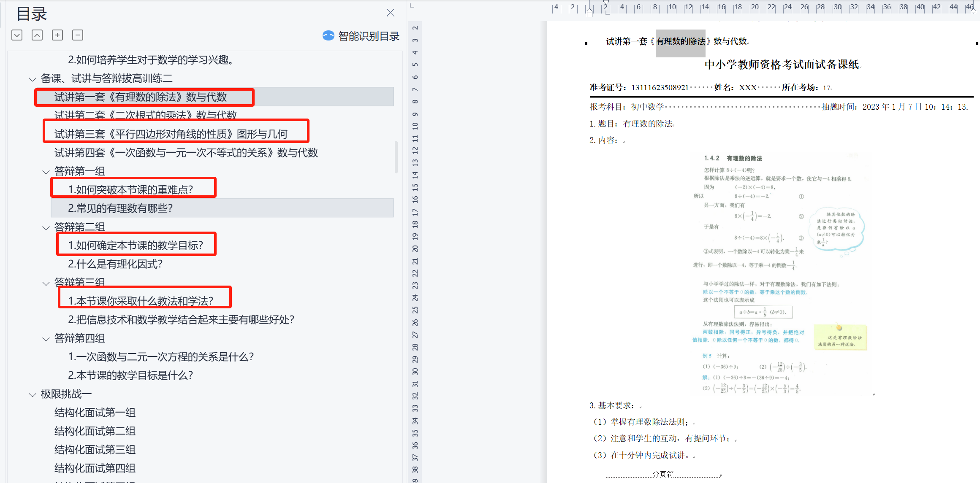Image resolution: width=980 pixels, height=483 pixels.
Task: Click the minus demote-level icon in outline toolbar
Action: [x=78, y=35]
